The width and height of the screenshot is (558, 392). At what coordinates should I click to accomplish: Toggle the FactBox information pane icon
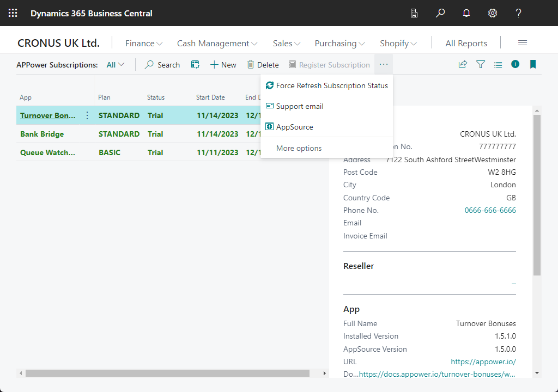coord(515,64)
